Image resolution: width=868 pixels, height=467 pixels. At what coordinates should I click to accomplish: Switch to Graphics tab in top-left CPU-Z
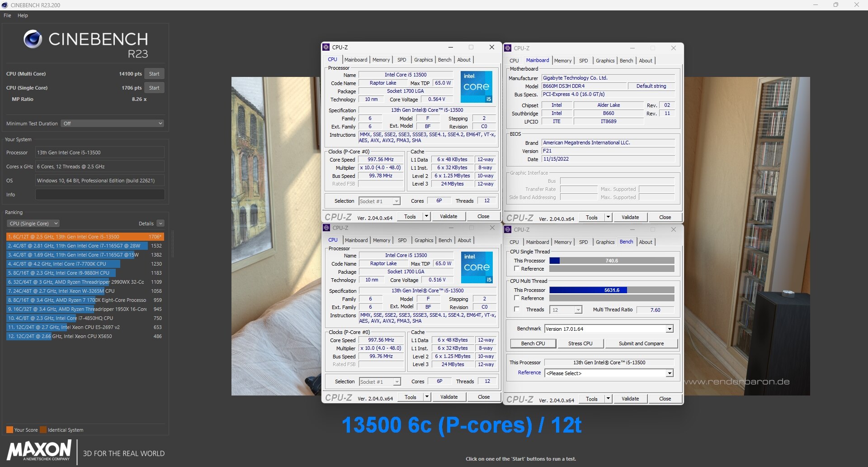pyautogui.click(x=423, y=60)
